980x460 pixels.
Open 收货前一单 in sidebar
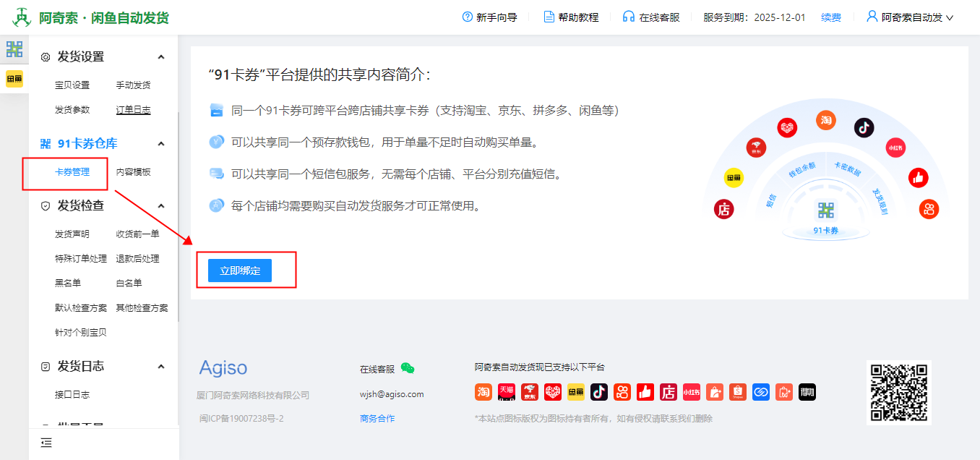tap(138, 234)
